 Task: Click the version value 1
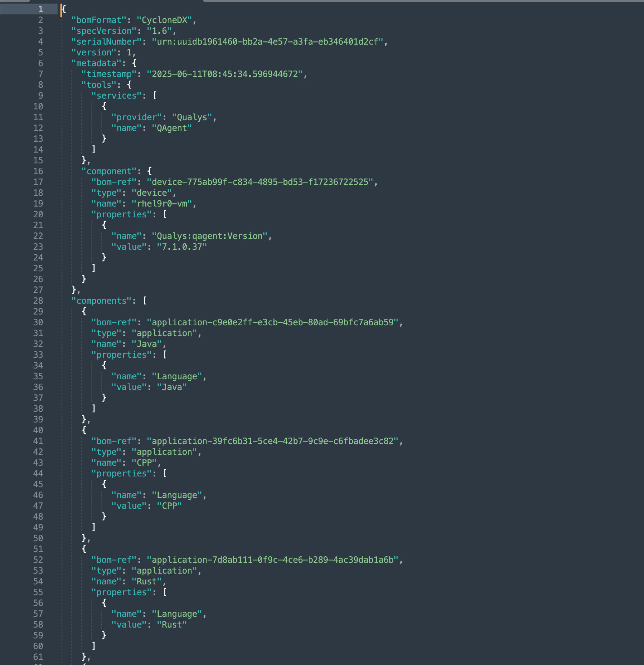[129, 53]
